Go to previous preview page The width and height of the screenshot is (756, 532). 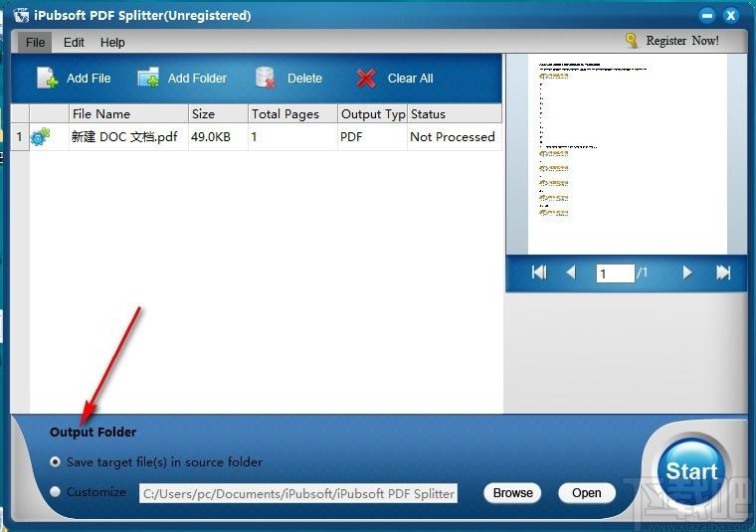pos(571,272)
